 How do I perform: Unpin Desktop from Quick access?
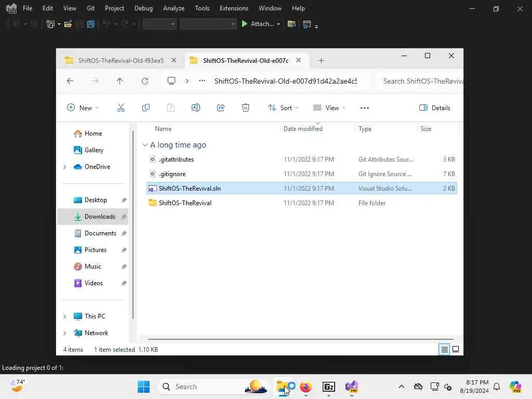124,200
